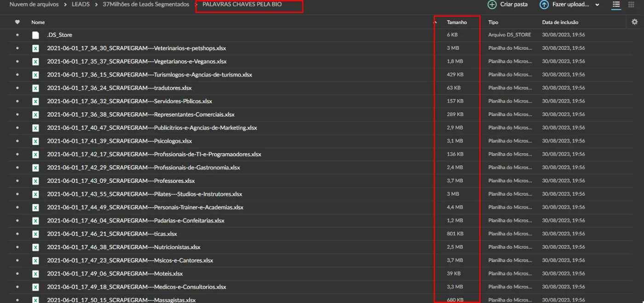Image resolution: width=644 pixels, height=303 pixels.
Task: Click Excel icon of Representantes-Comerciais file
Action: click(35, 115)
